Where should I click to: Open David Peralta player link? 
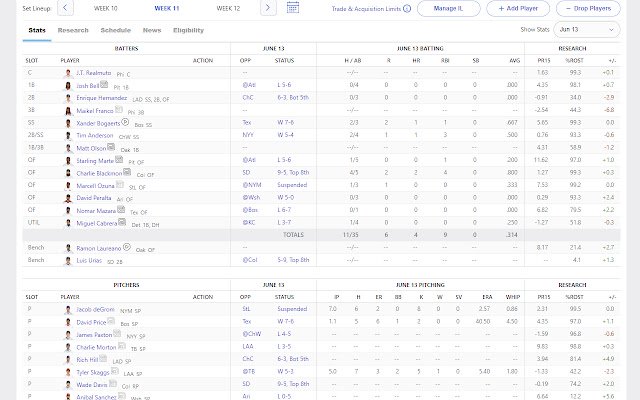(94, 198)
